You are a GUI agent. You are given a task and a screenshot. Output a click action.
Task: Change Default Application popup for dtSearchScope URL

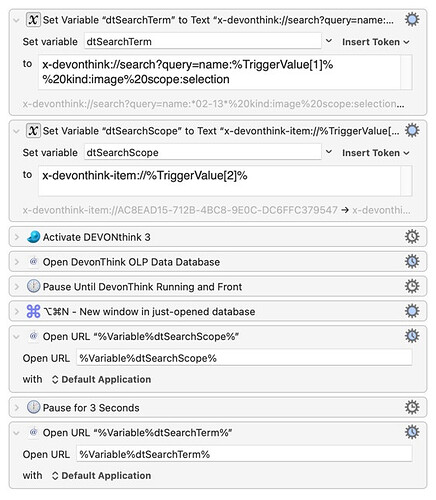102,379
